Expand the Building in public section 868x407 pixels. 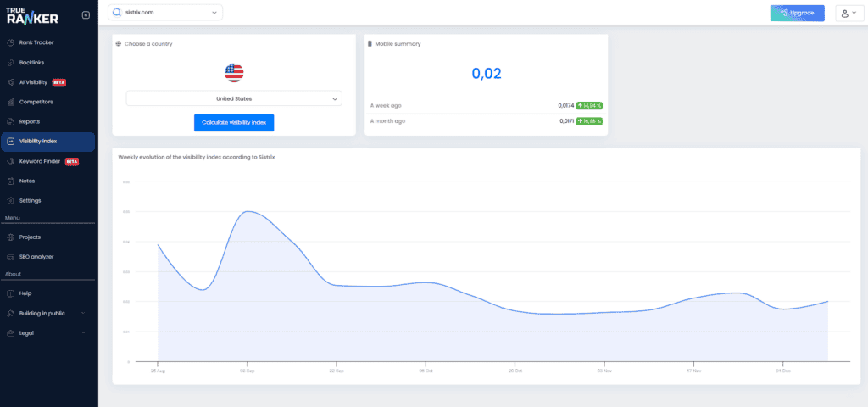click(83, 313)
